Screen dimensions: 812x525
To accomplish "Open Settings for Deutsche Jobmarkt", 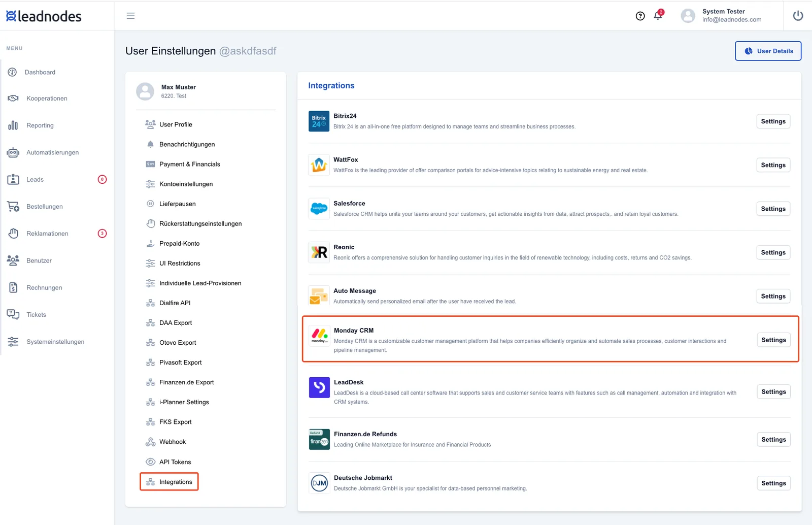I will 773,483.
